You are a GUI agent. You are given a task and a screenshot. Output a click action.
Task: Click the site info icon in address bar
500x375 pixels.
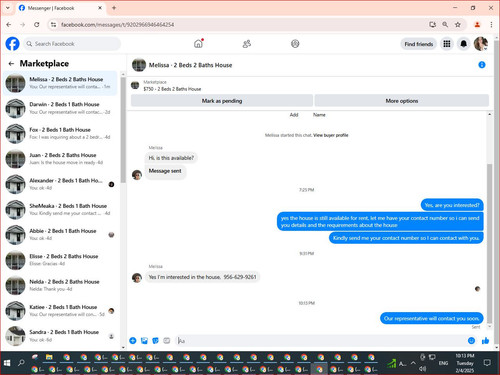pyautogui.click(x=53, y=24)
